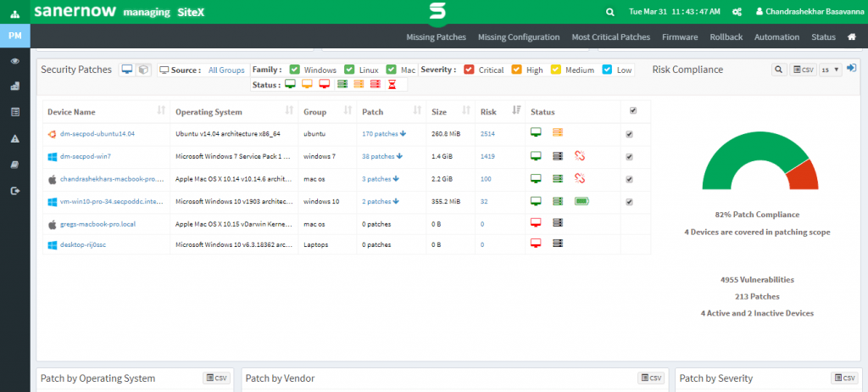This screenshot has width=868, height=392.
Task: Open the dm-secpod-ubuntu14.04 device link
Action: [x=97, y=133]
